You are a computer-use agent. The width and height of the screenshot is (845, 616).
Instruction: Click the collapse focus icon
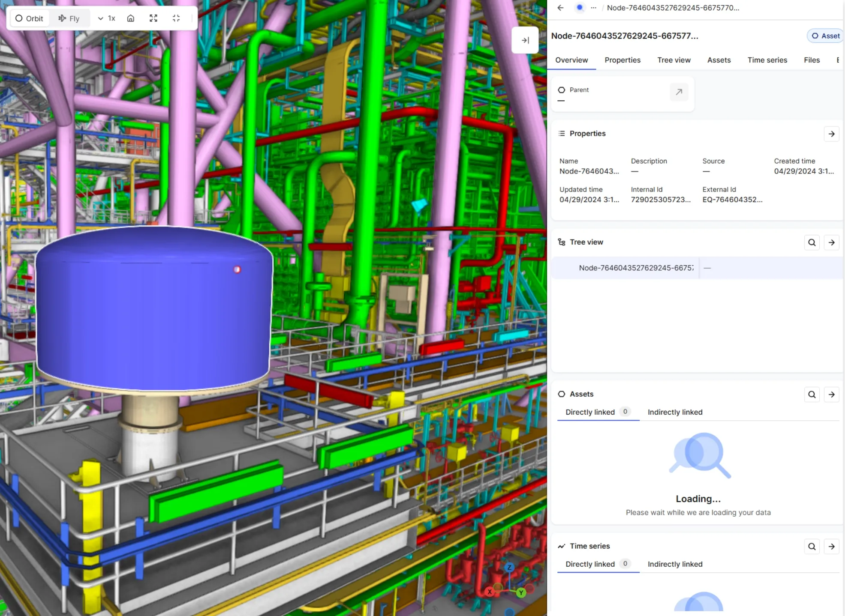point(176,18)
